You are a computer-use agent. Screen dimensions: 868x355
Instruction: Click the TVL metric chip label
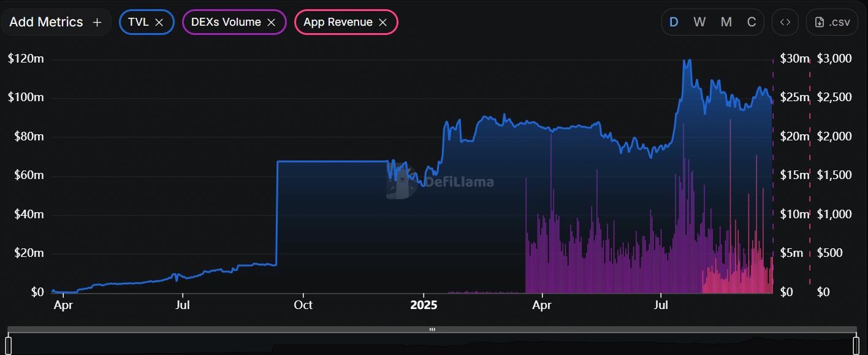[x=138, y=22]
